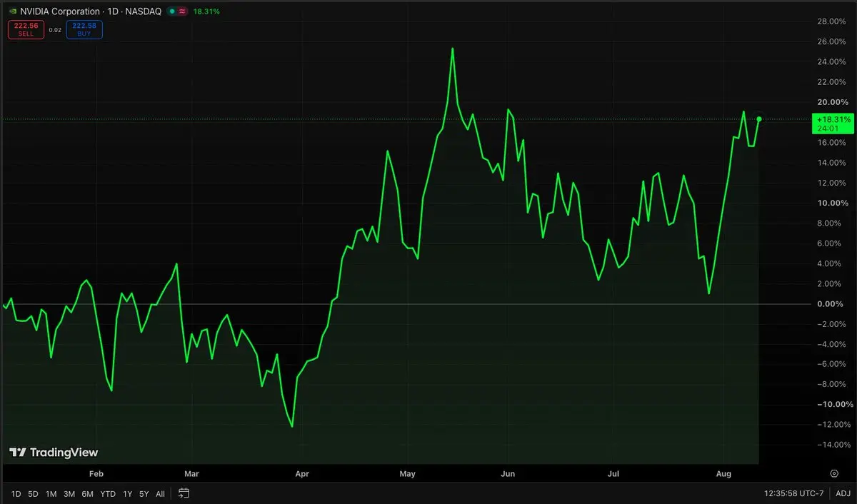The image size is (857, 504).
Task: Click the Apr label on time axis
Action: tap(302, 473)
